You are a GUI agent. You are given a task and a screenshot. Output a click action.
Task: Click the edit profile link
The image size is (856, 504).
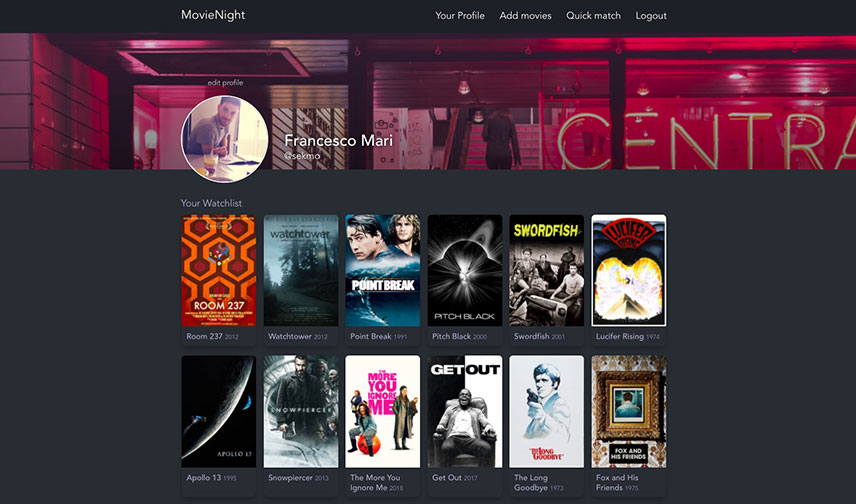(x=225, y=82)
